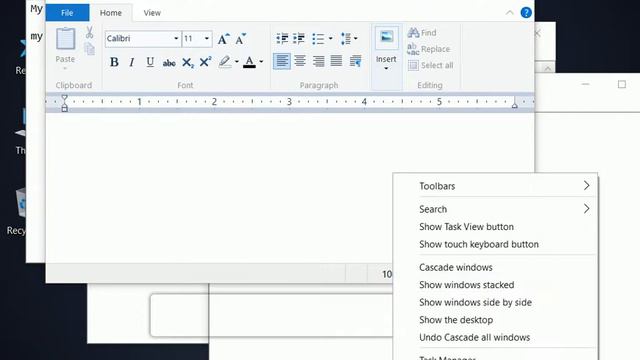Click Replace in Editing group
The height and width of the screenshot is (360, 640).
(429, 49)
